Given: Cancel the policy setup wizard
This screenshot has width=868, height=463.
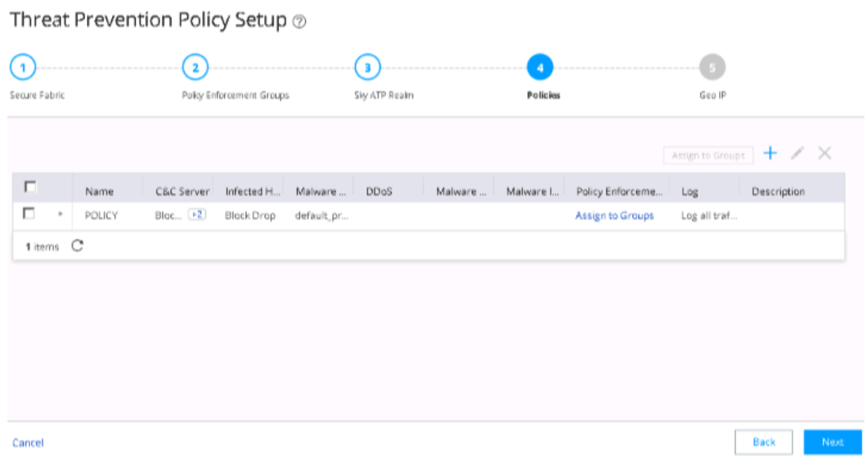Looking at the screenshot, I should [x=28, y=443].
